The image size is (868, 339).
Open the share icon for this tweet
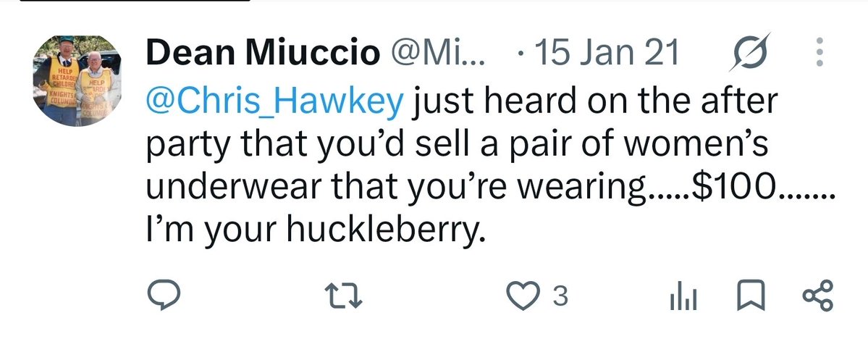[817, 296]
